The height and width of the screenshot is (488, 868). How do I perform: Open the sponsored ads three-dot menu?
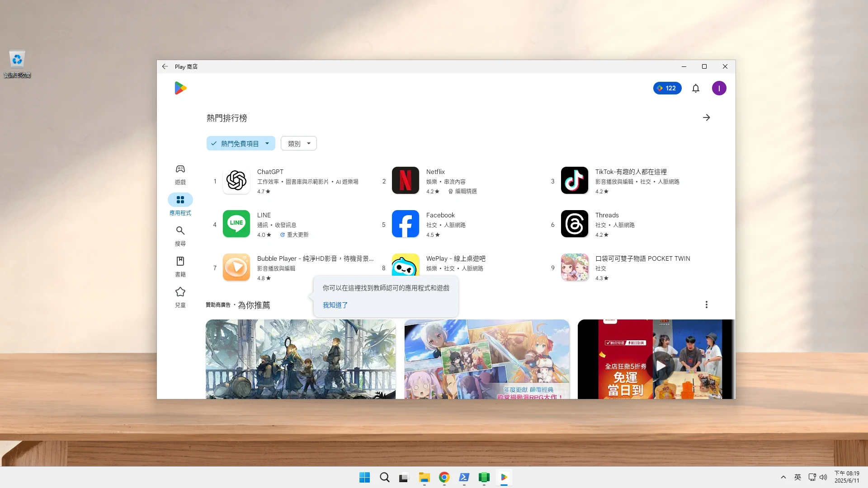(706, 305)
